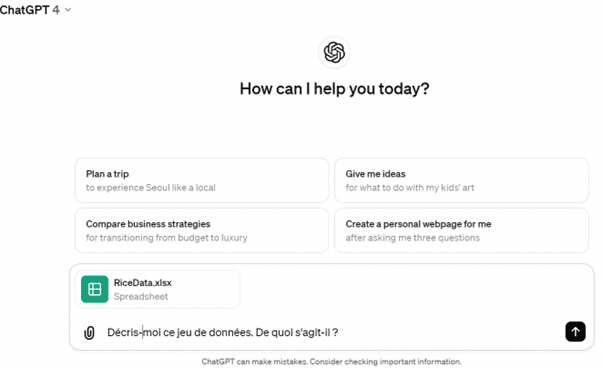The height and width of the screenshot is (368, 602).
Task: Click the Spreadsheet file type label
Action: 141,297
